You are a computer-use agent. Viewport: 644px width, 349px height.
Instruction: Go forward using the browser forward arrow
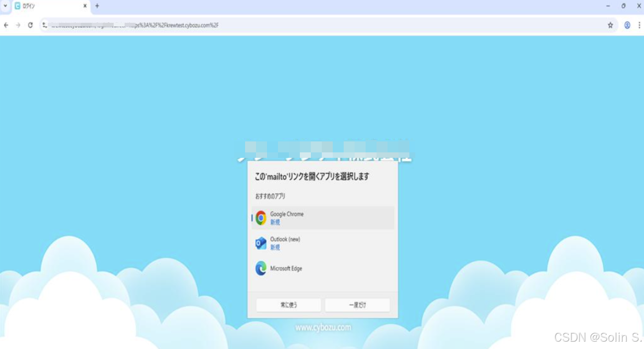18,25
